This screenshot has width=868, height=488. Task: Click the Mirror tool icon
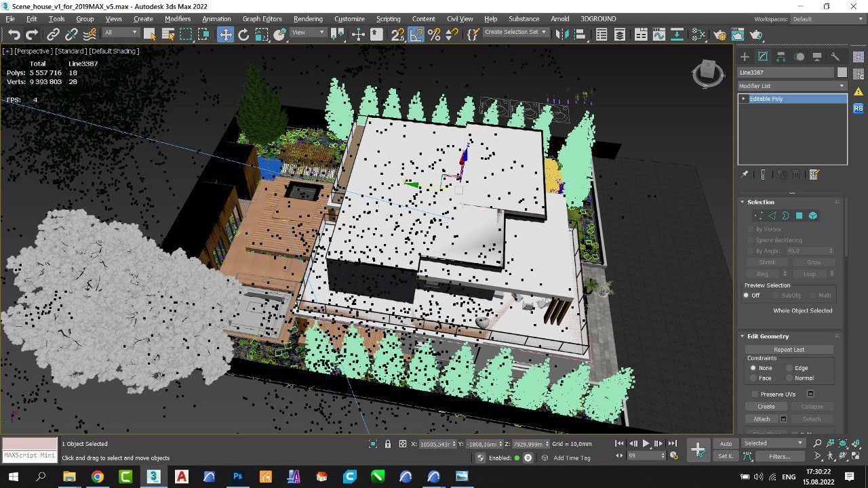[x=561, y=35]
